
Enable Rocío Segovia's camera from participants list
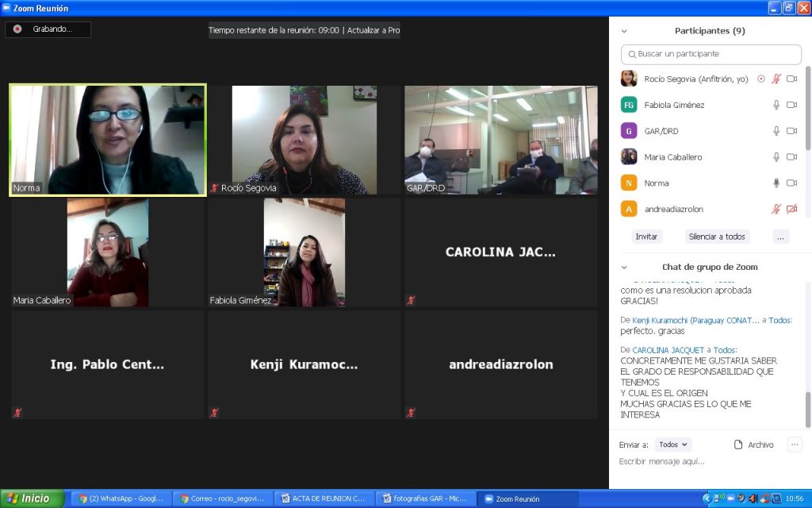[x=790, y=79]
